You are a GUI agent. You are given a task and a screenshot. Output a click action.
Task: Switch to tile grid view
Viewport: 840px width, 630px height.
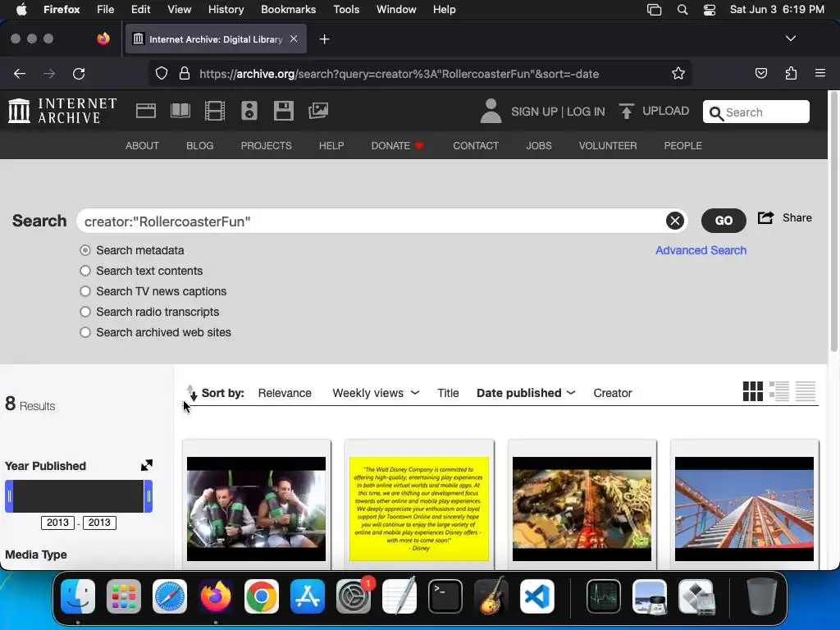[753, 391]
